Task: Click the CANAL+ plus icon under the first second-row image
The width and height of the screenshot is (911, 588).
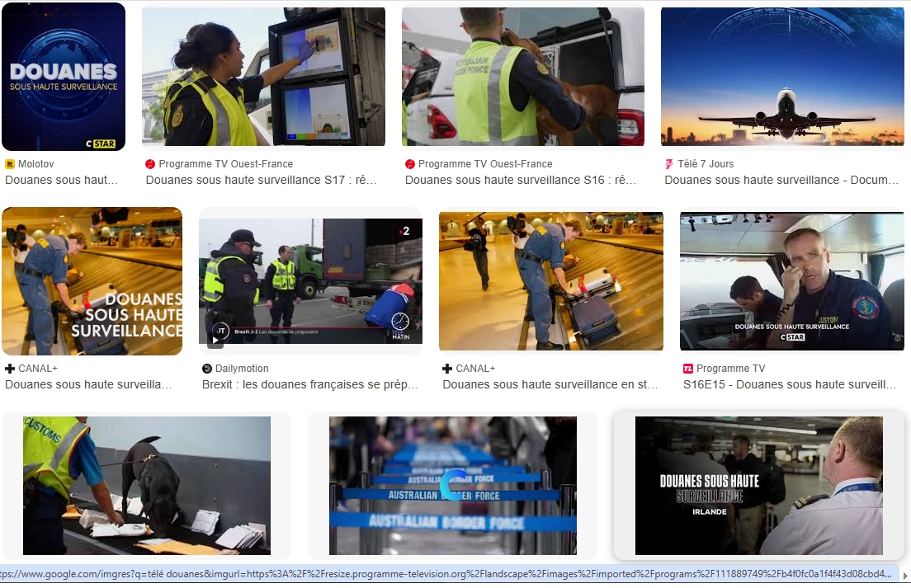Action: [10, 369]
